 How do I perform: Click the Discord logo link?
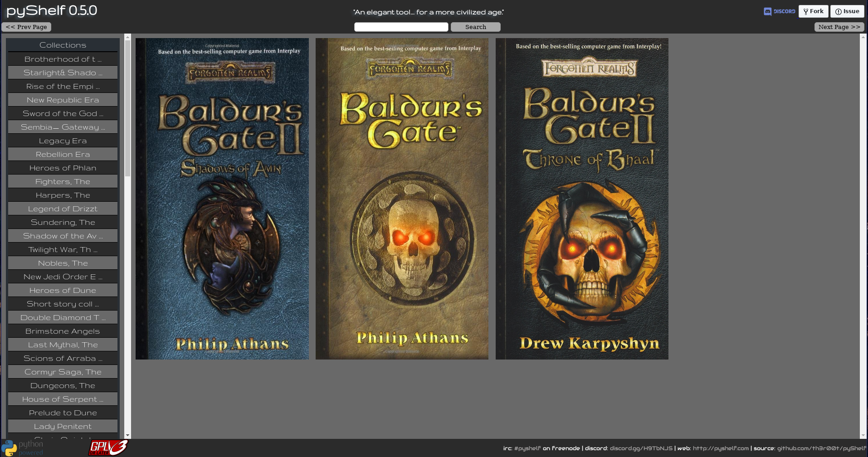coord(779,11)
